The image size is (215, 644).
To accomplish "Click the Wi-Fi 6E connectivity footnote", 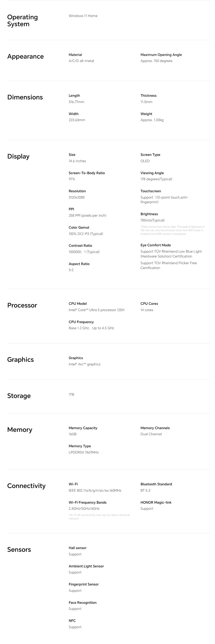I will click(x=99, y=516).
